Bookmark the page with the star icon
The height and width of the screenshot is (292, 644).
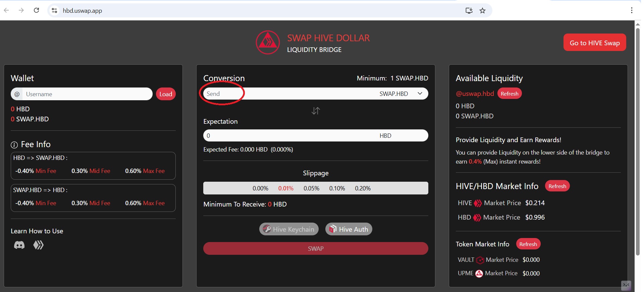coord(482,11)
